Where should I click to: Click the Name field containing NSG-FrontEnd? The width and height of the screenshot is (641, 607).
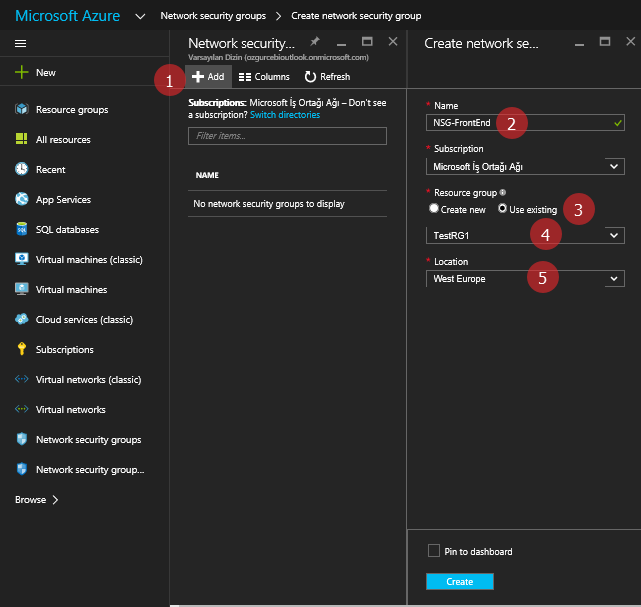point(525,123)
